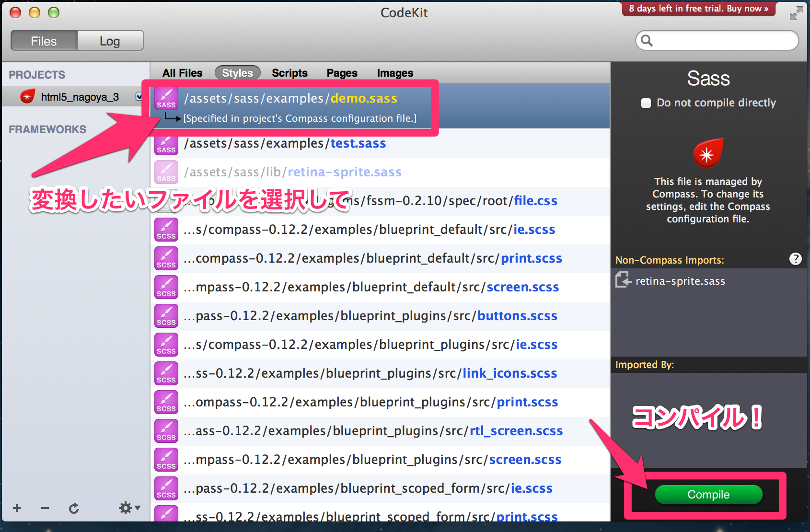
Task: Click the SCSS icon beside rtl_screen.scss
Action: [x=166, y=430]
